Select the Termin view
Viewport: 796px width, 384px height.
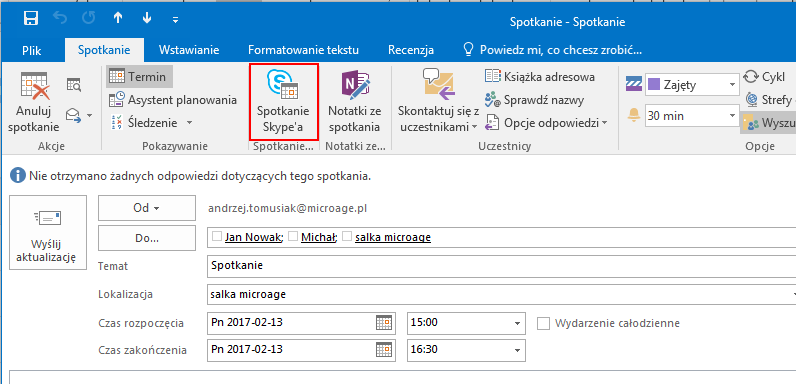pyautogui.click(x=139, y=77)
